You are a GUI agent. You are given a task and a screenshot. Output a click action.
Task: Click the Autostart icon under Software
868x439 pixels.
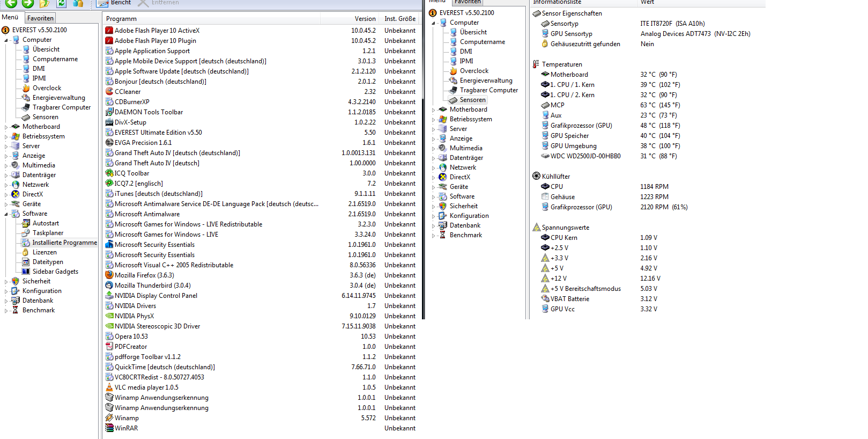[26, 223]
